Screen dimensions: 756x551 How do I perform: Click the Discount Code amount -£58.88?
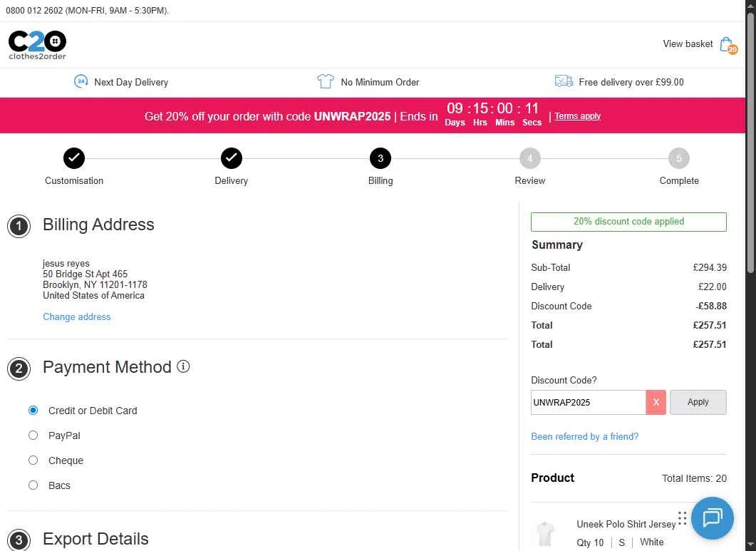click(x=711, y=306)
